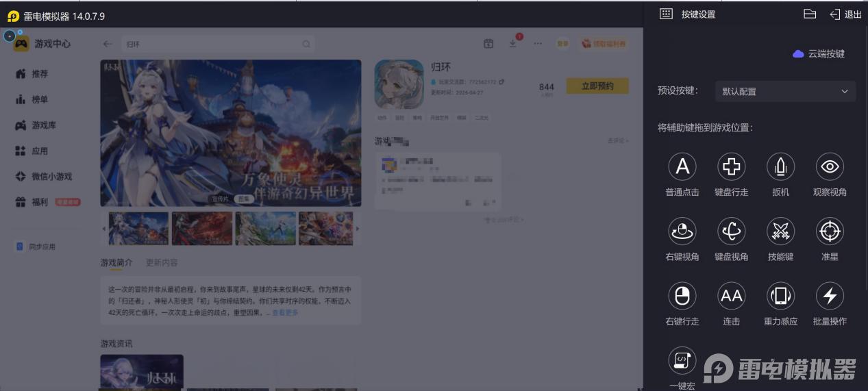Select the 一键宏 macro script icon
Viewport: 868px width, 391px height.
pos(682,360)
